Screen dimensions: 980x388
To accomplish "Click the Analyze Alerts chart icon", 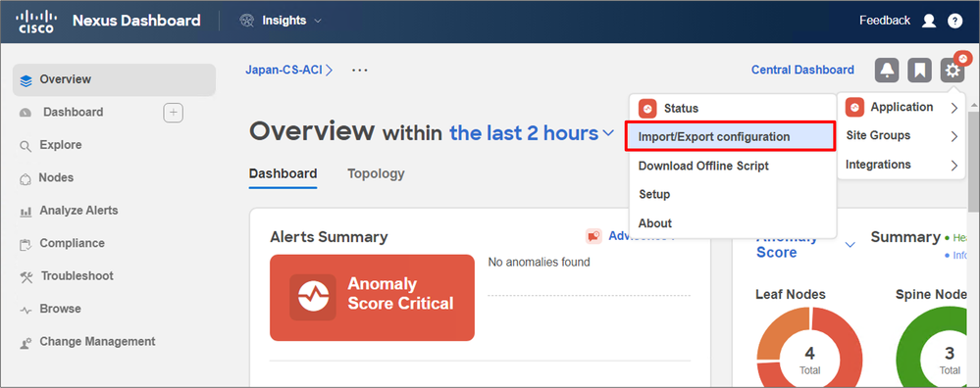I will click(26, 212).
